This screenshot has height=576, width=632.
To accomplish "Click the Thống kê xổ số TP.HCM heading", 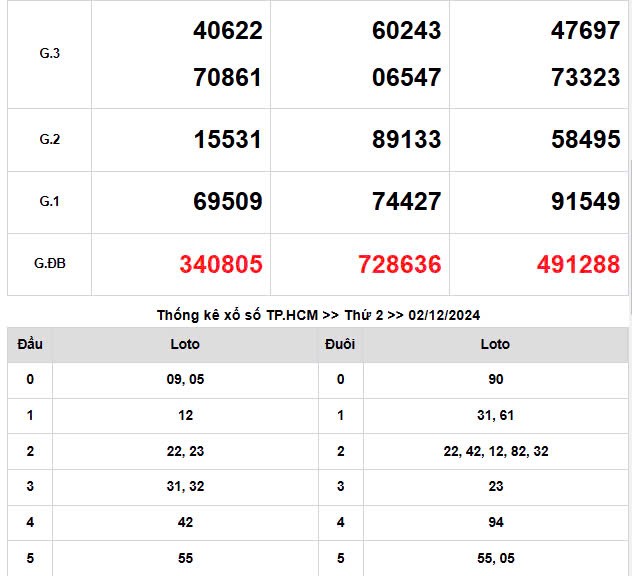I will (x=318, y=315).
